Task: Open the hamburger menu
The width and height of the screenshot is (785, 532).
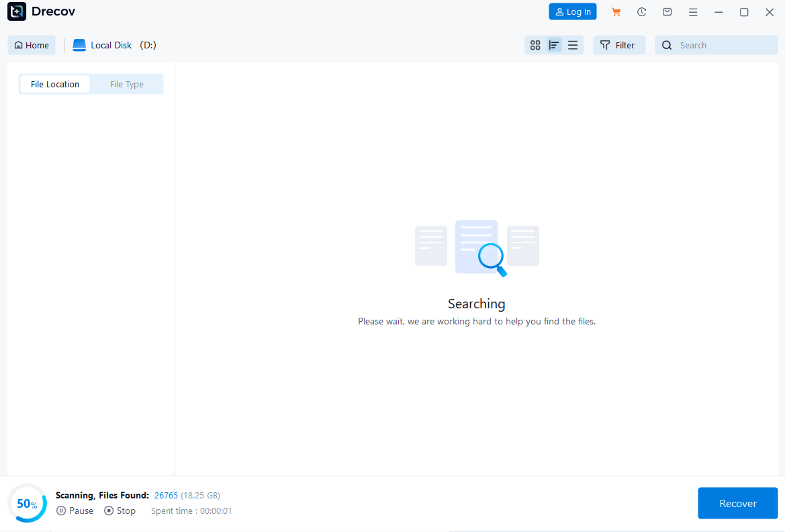Action: coord(693,11)
